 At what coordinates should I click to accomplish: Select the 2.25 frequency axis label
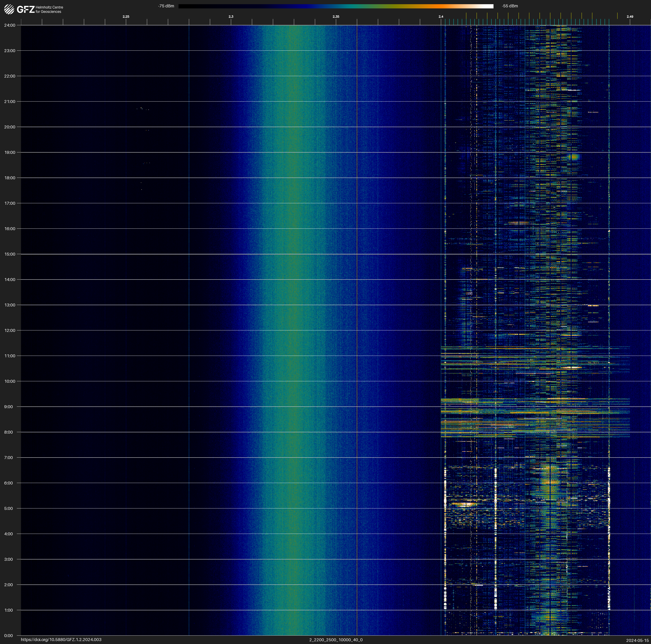(126, 17)
